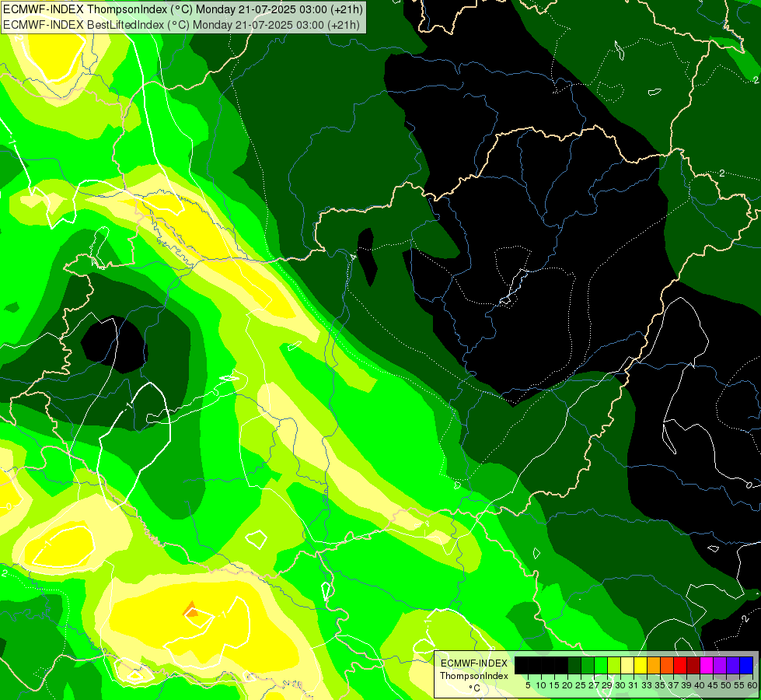Click the blue 55–60 legend swatch
This screenshot has height=700, width=761.
click(x=746, y=665)
